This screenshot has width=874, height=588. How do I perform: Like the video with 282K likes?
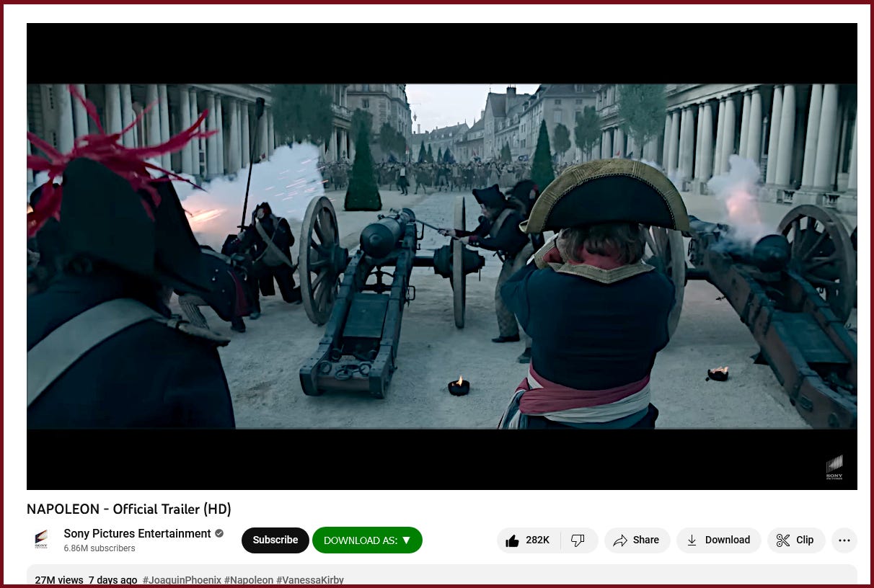pyautogui.click(x=528, y=540)
